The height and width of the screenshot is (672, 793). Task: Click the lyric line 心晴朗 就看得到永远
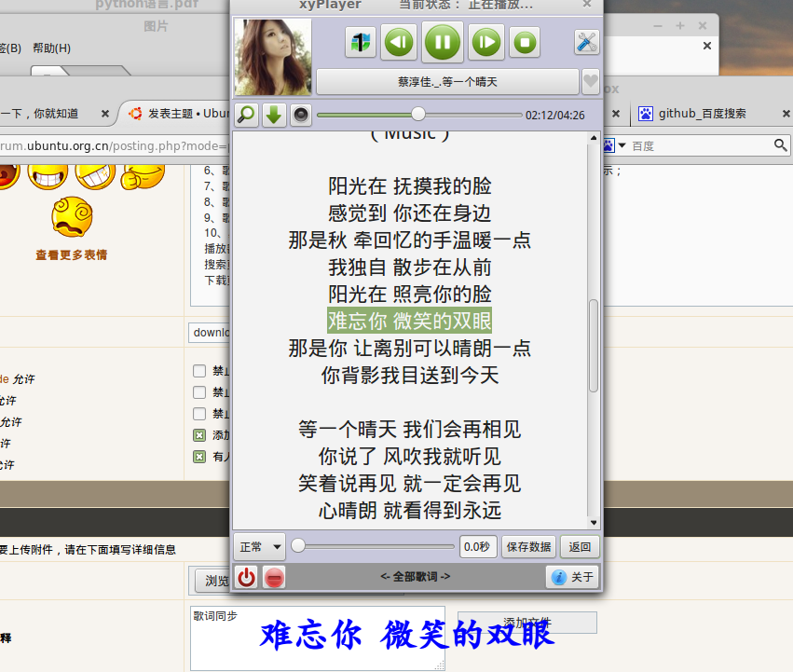[410, 511]
